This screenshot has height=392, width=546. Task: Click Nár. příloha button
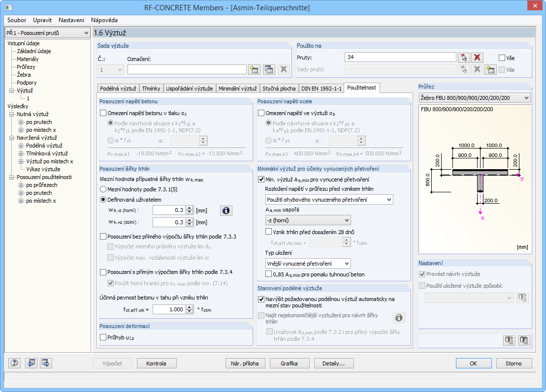coord(245,363)
